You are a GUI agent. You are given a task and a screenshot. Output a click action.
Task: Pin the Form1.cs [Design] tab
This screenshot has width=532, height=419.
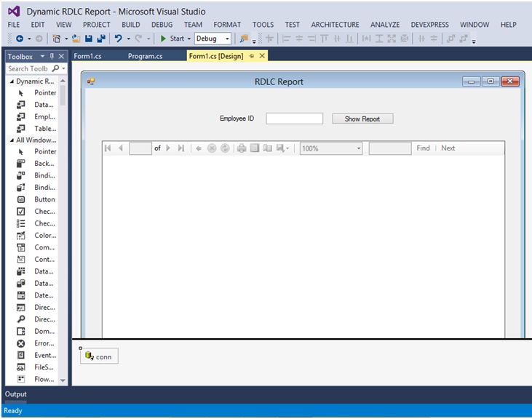click(x=251, y=56)
